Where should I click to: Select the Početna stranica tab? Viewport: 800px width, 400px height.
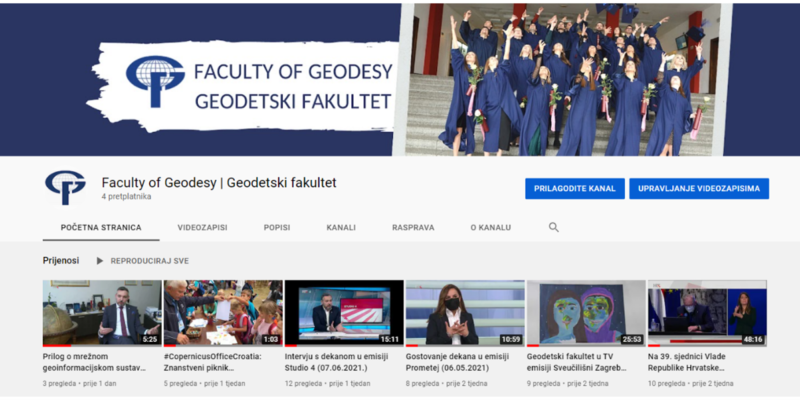[x=101, y=228]
